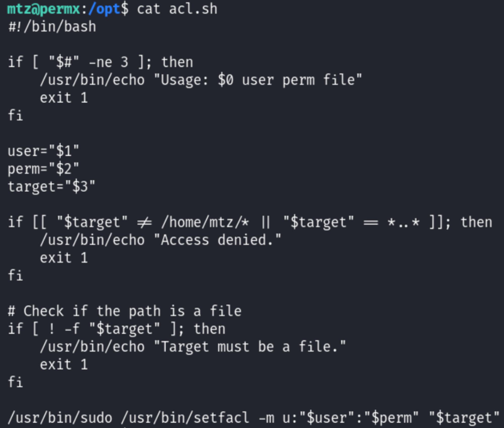
Task: Click the '$#' argument count check
Action: (x=64, y=62)
